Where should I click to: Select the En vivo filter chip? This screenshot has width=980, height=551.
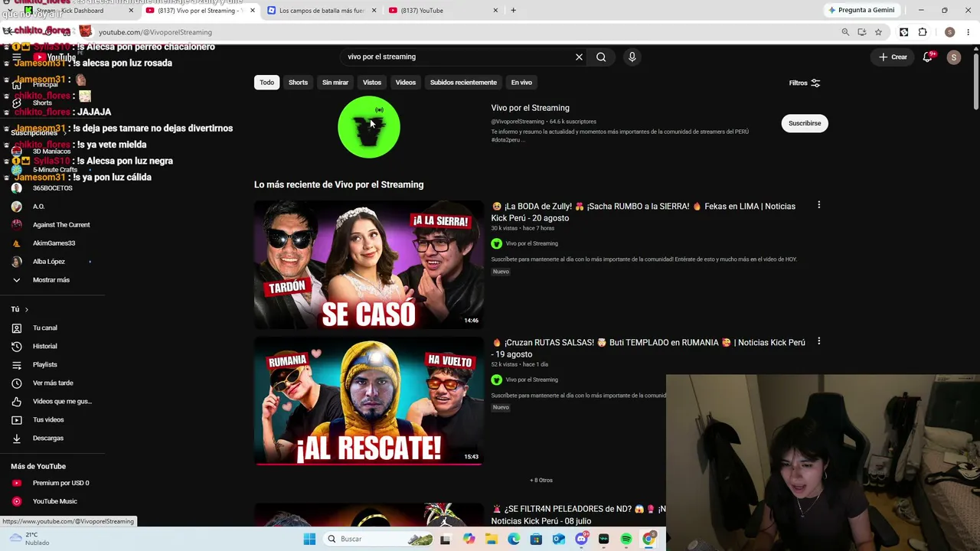click(521, 83)
